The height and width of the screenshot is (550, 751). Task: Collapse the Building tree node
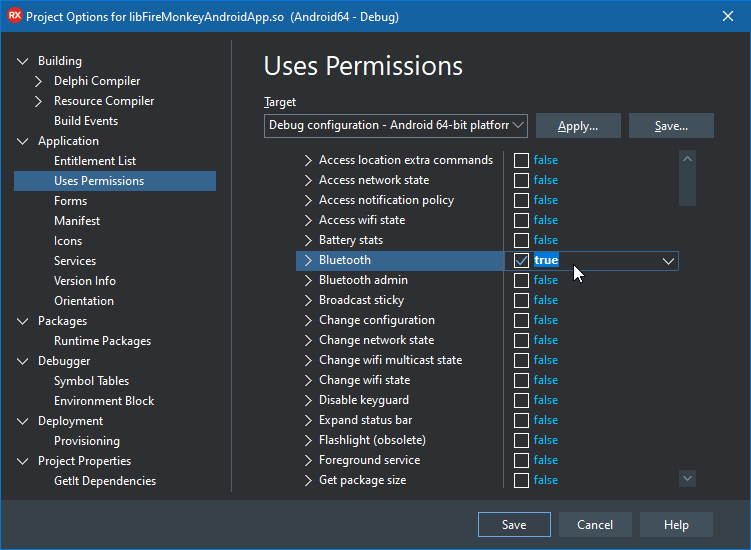pos(23,61)
